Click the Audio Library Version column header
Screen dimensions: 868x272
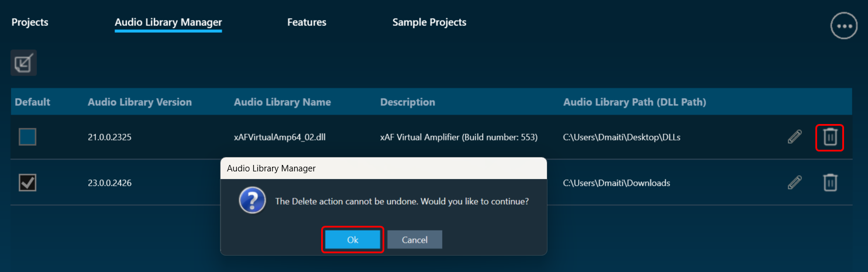click(140, 102)
